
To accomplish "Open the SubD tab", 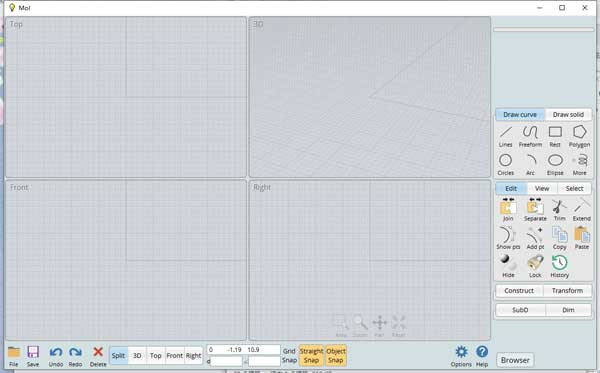I will [x=520, y=310].
